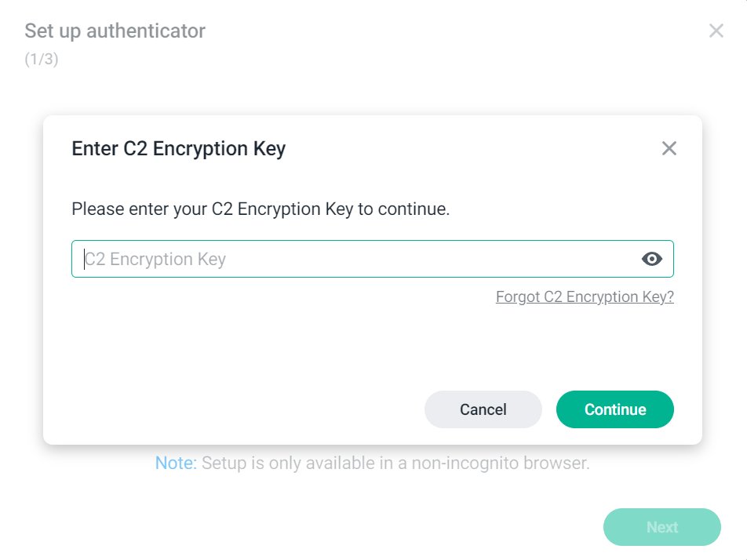
Task: Click the Next button at the bottom
Action: click(662, 527)
